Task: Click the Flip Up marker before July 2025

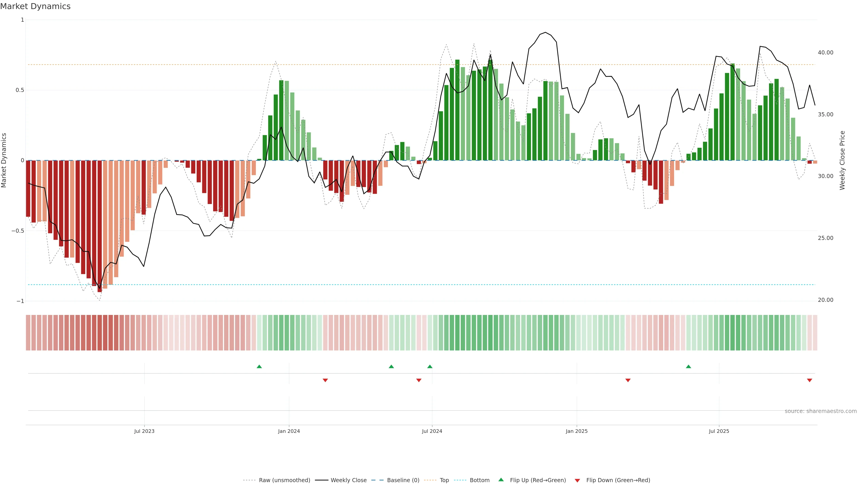Action: (688, 366)
